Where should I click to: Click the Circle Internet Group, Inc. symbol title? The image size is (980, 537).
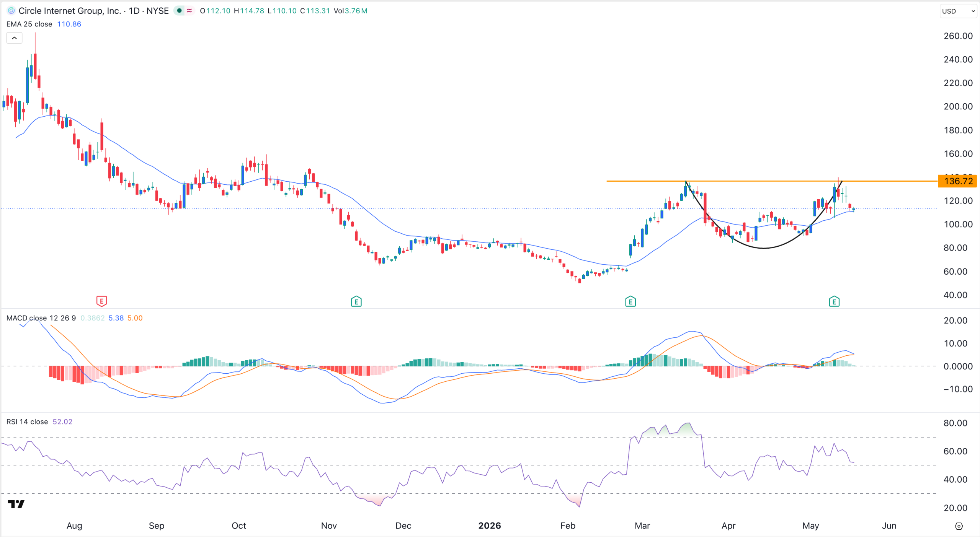[70, 11]
